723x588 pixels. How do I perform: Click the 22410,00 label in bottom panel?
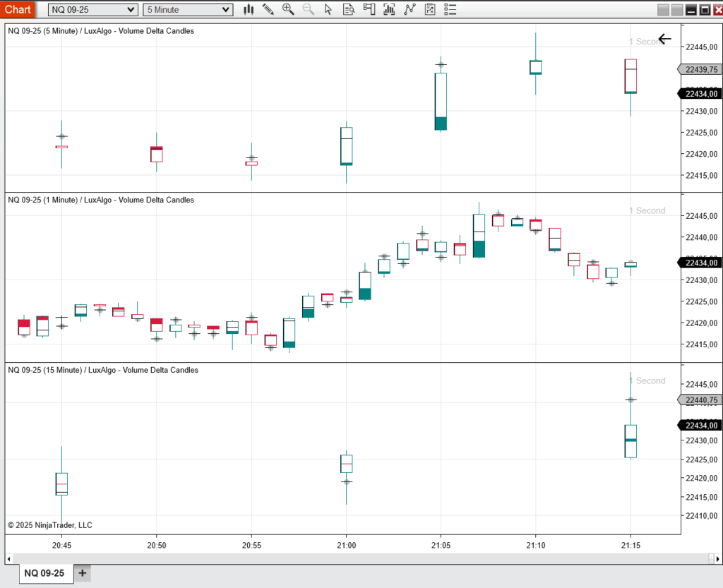click(701, 516)
